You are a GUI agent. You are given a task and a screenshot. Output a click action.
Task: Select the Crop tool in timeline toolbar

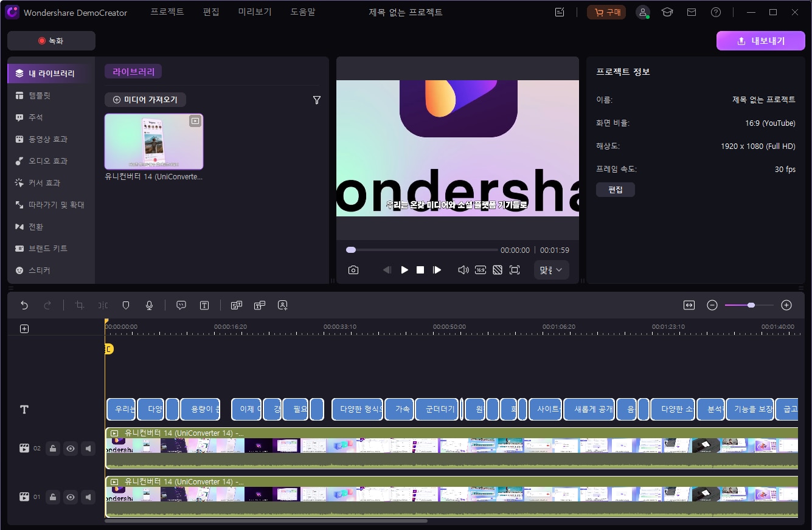(x=80, y=306)
